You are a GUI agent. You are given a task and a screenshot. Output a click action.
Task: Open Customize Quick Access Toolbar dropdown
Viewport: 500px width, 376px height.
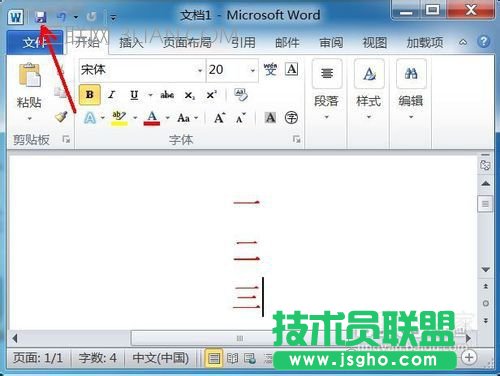(113, 17)
